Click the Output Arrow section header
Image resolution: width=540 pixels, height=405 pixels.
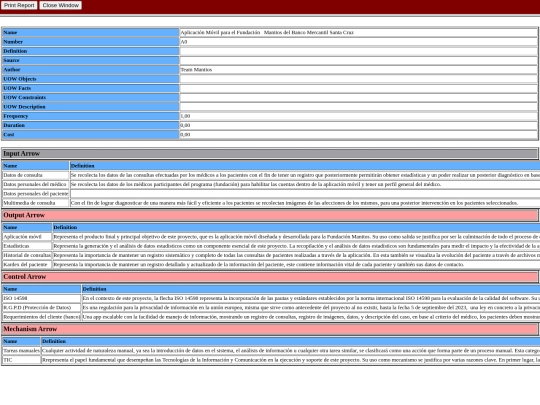[x=270, y=215]
